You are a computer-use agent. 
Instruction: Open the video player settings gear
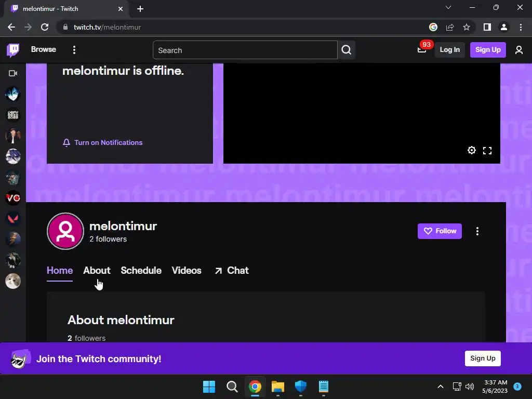pyautogui.click(x=471, y=150)
